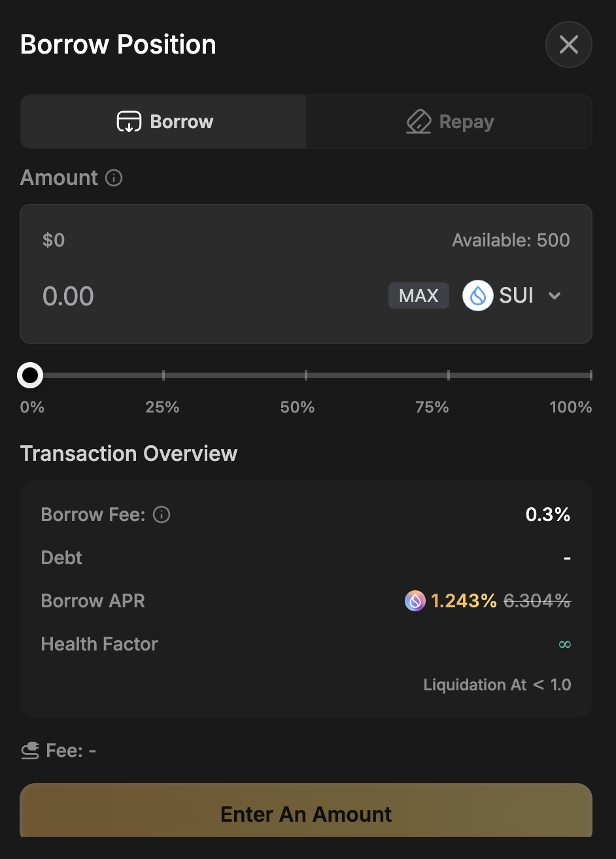
Task: Expand the SUI token dropdown chevron
Action: pos(555,296)
